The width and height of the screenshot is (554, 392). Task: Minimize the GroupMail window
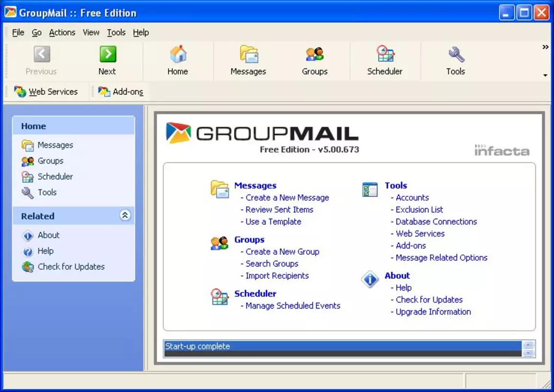(506, 13)
